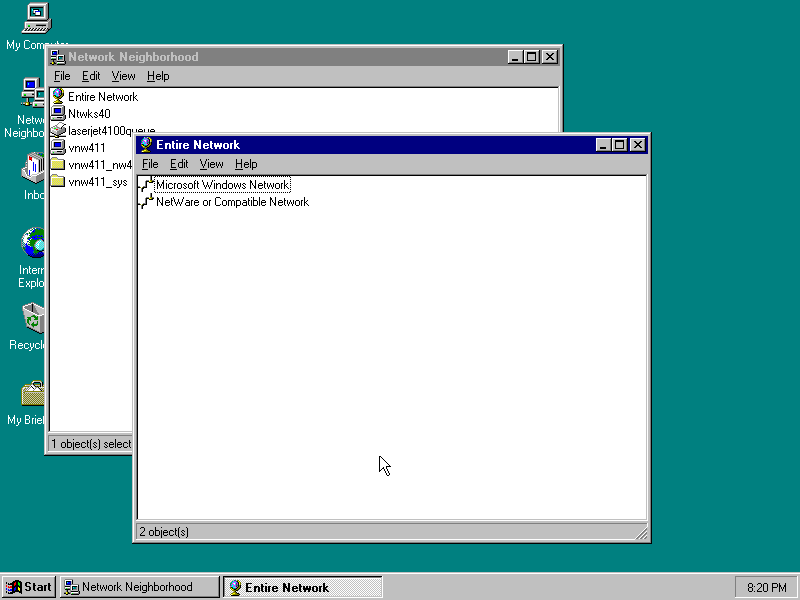Screen dimensions: 800x600
Task: Click the Microsoft Windows Network label
Action: (222, 185)
